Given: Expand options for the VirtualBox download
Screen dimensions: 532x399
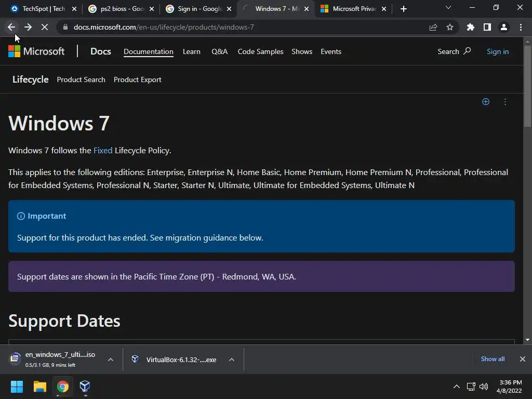Looking at the screenshot, I should [231, 360].
